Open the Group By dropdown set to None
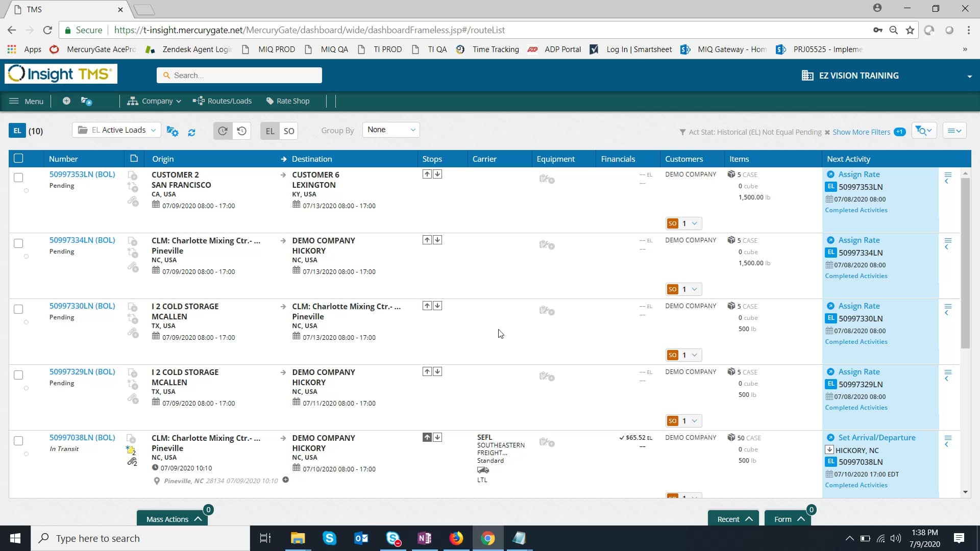Screen dimensions: 980x551 point(390,130)
